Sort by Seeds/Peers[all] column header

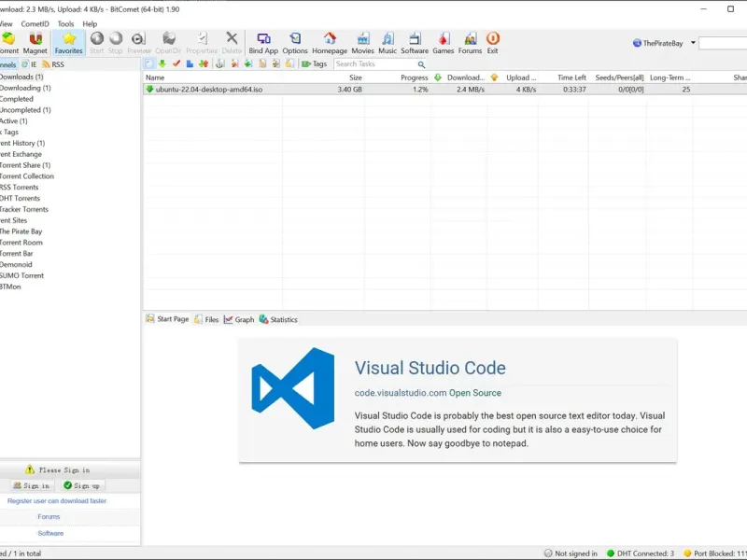[619, 77]
